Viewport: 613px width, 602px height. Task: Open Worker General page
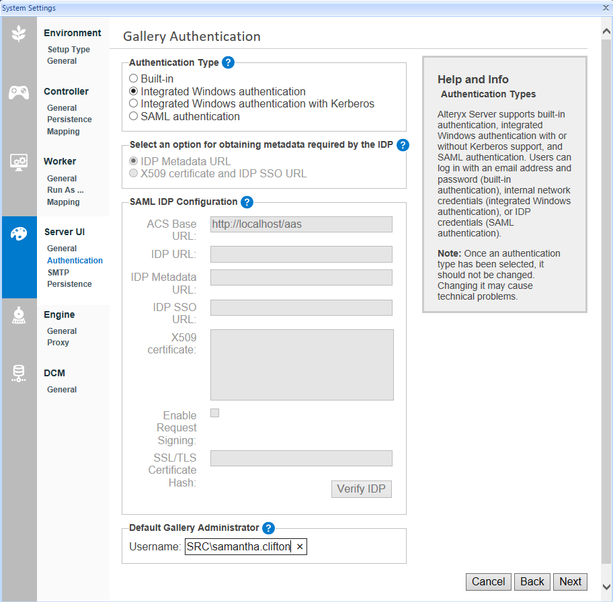click(x=62, y=178)
